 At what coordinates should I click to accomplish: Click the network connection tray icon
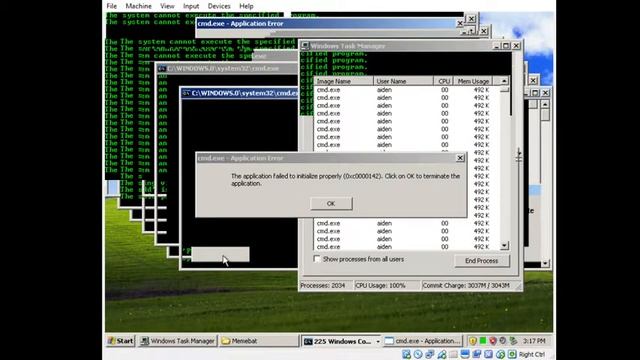point(513,341)
